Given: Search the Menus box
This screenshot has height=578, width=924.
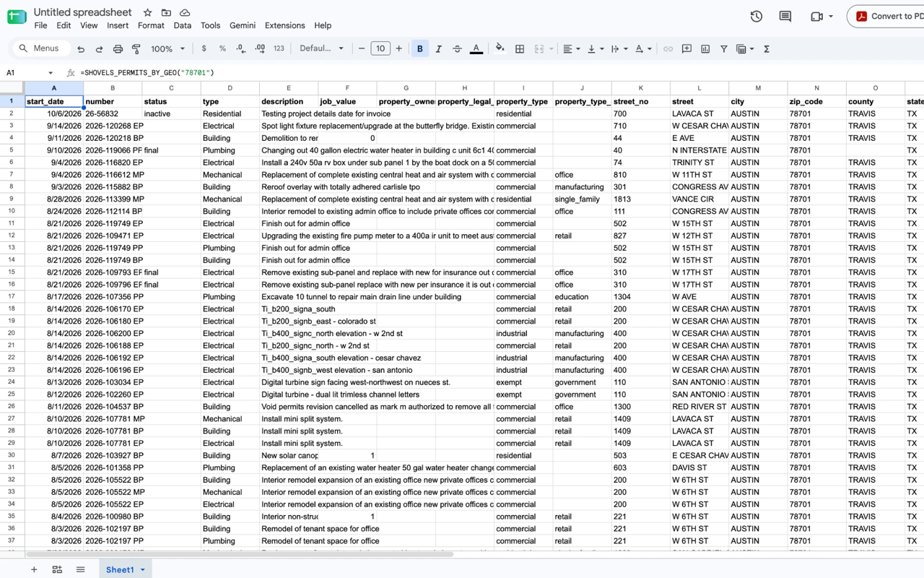Looking at the screenshot, I should [x=41, y=49].
